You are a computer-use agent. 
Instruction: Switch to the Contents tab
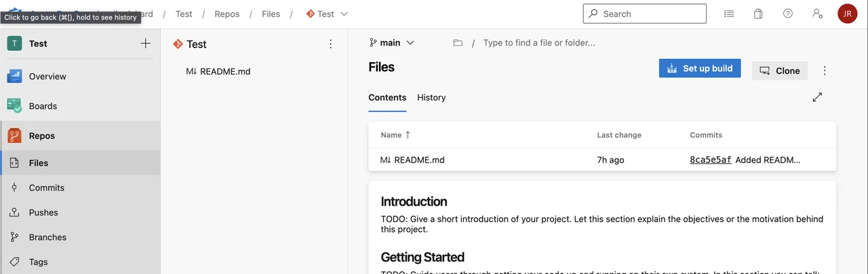coord(387,98)
